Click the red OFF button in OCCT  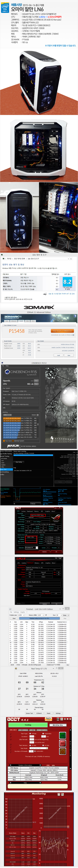pos(63,743)
